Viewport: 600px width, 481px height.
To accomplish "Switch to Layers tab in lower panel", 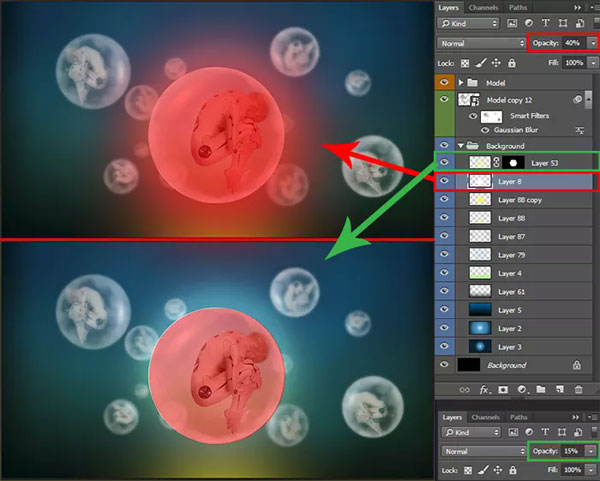I will (452, 417).
